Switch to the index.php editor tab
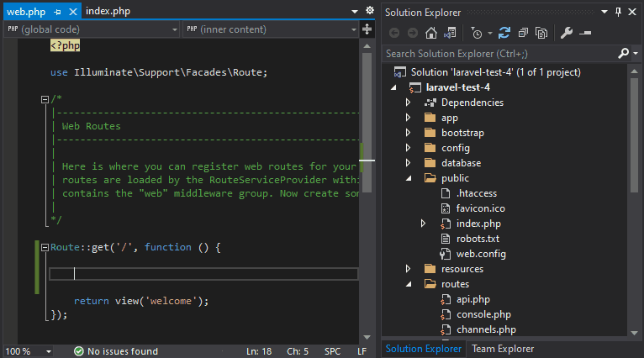 (108, 11)
